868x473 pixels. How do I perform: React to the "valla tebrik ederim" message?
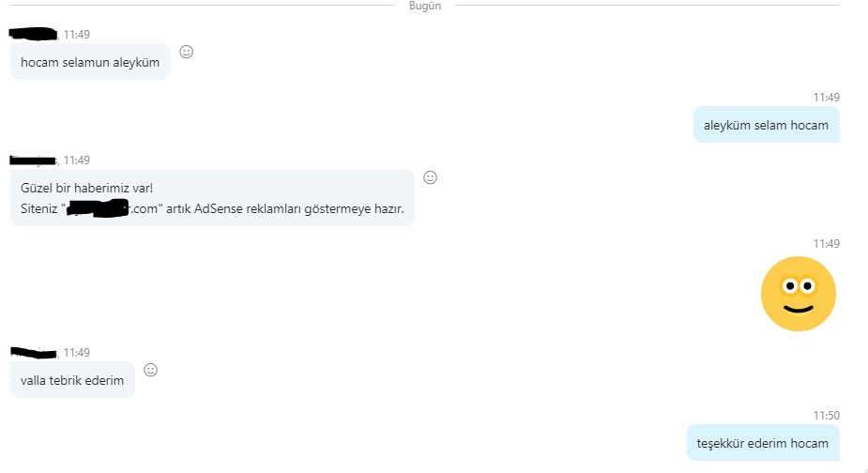click(x=150, y=370)
